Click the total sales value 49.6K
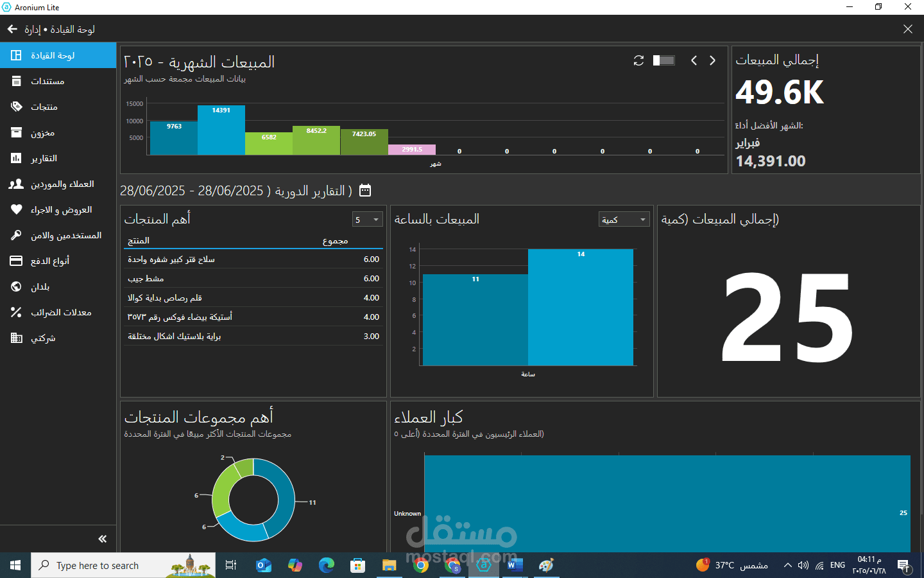This screenshot has width=924, height=578. click(780, 92)
